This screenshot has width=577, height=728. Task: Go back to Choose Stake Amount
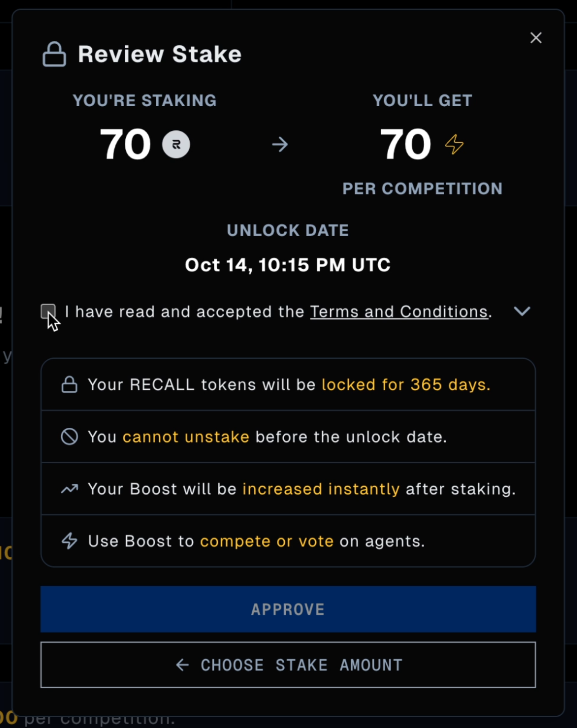click(x=288, y=665)
